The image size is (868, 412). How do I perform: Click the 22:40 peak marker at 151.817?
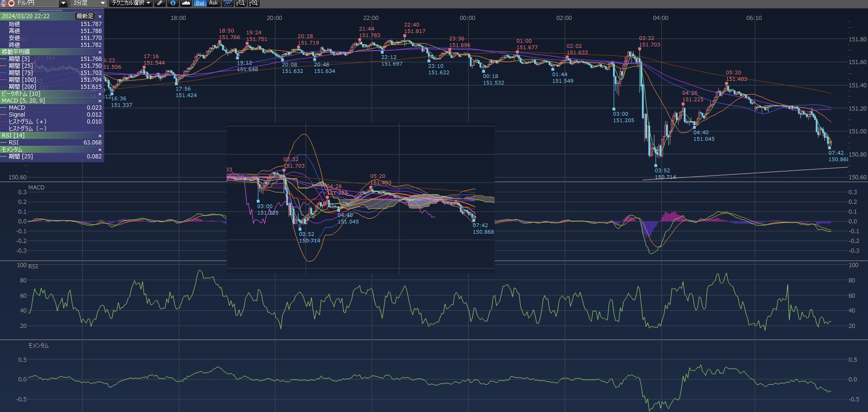[x=405, y=35]
